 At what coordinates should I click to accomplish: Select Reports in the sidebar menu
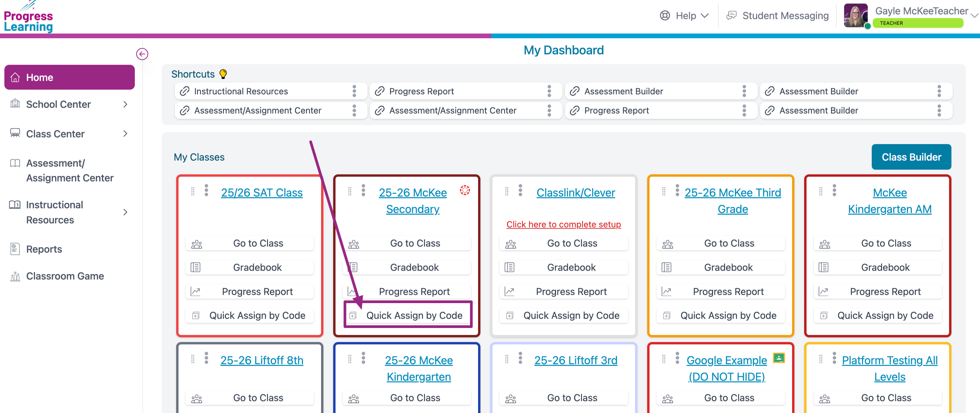[x=44, y=249]
